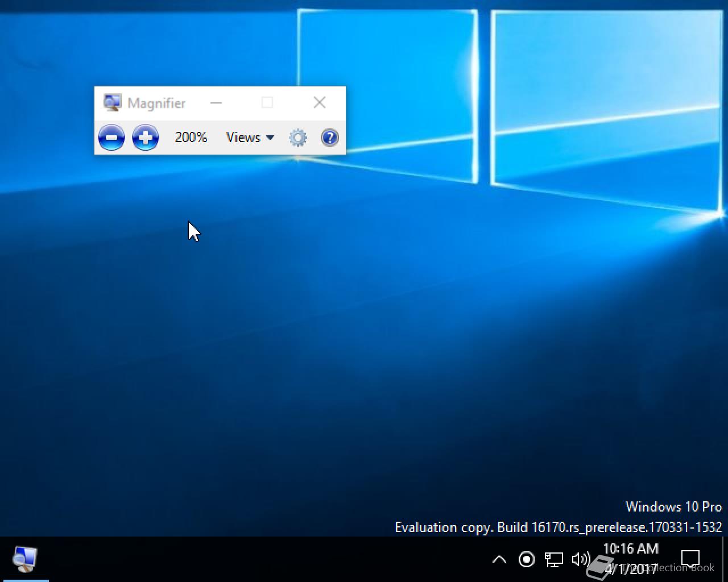The height and width of the screenshot is (582, 728).
Task: Click the circular record tray icon
Action: click(x=527, y=559)
